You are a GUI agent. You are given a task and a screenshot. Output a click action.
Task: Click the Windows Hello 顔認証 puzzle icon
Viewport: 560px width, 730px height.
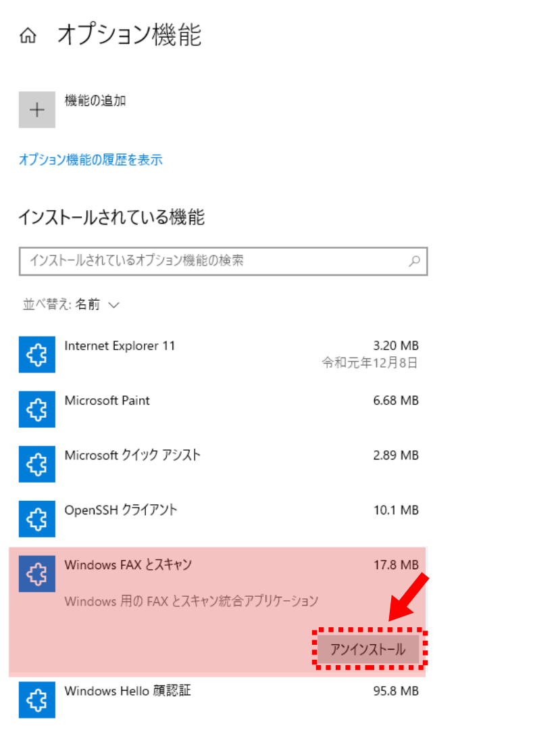click(37, 699)
